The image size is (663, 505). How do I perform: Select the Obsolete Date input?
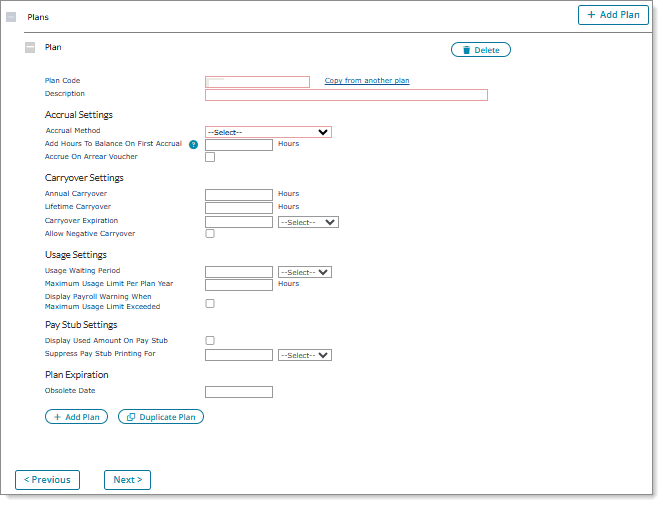tap(238, 392)
